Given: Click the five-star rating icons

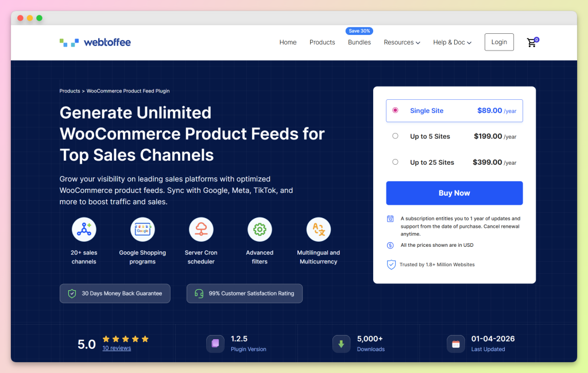Looking at the screenshot, I should pyautogui.click(x=126, y=339).
